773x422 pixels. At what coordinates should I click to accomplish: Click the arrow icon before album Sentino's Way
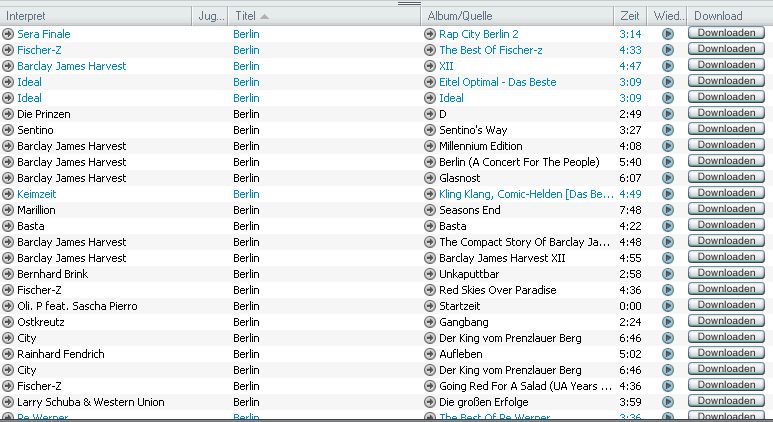click(x=429, y=130)
